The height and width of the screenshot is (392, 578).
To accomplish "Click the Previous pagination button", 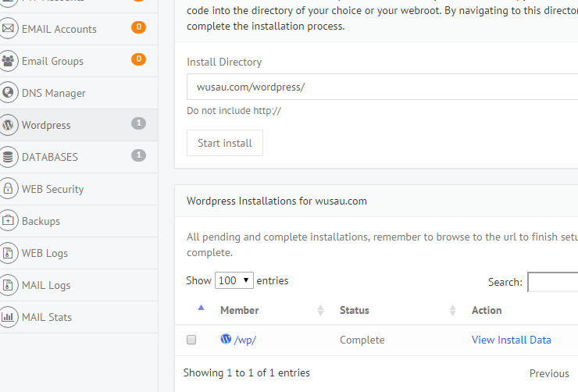I will coord(549,373).
